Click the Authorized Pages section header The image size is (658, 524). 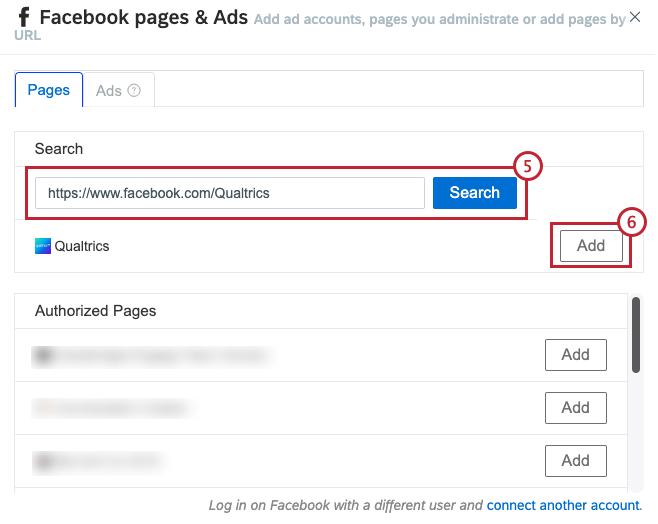point(96,311)
